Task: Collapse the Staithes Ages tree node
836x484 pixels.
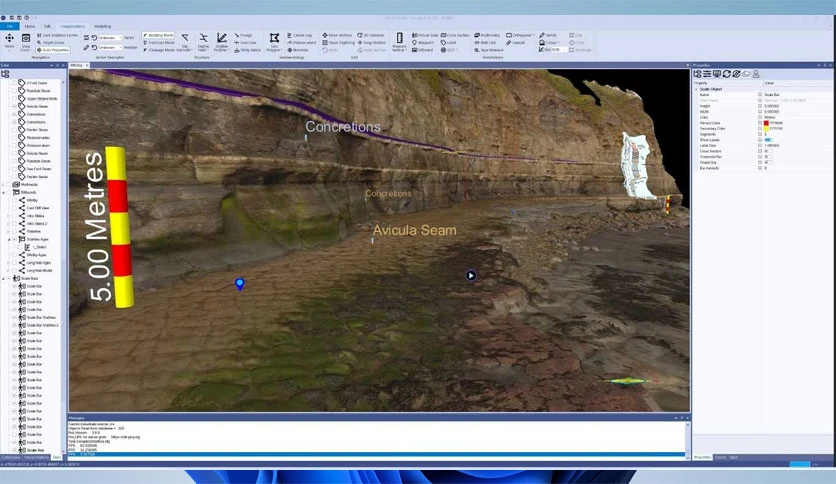Action: click(x=9, y=239)
